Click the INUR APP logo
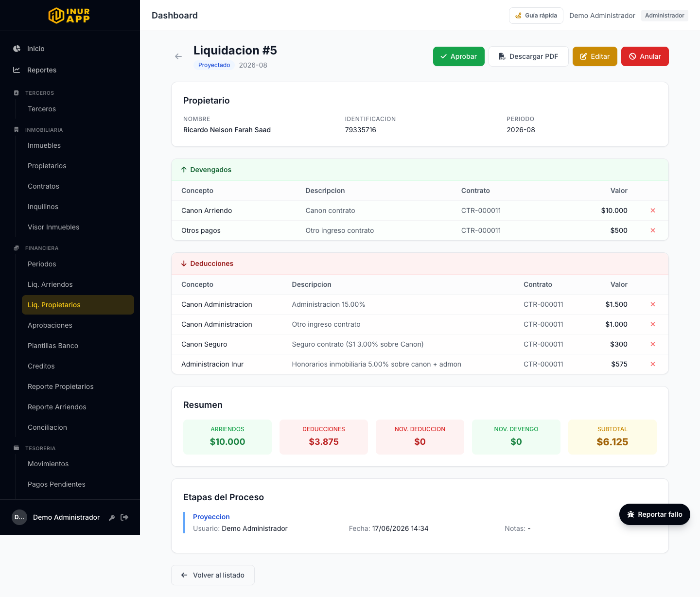 pos(70,16)
